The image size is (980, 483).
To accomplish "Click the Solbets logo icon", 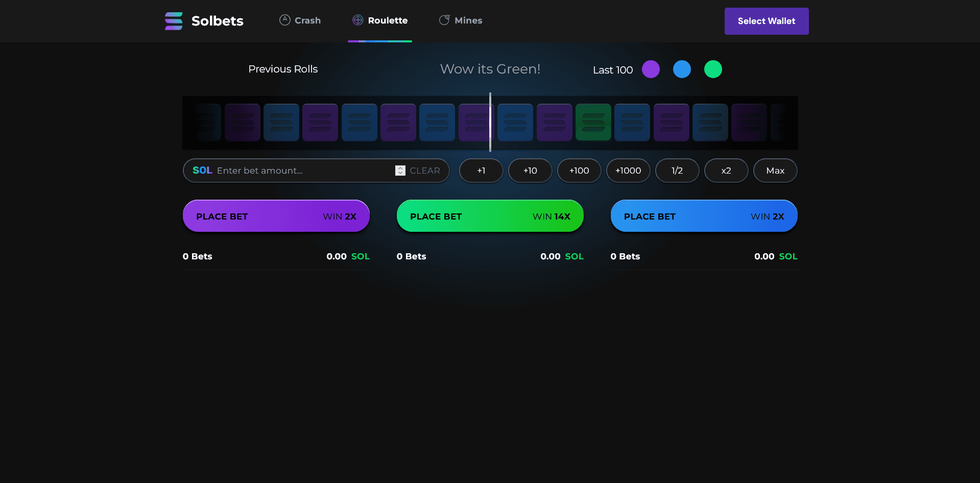I will pos(174,21).
